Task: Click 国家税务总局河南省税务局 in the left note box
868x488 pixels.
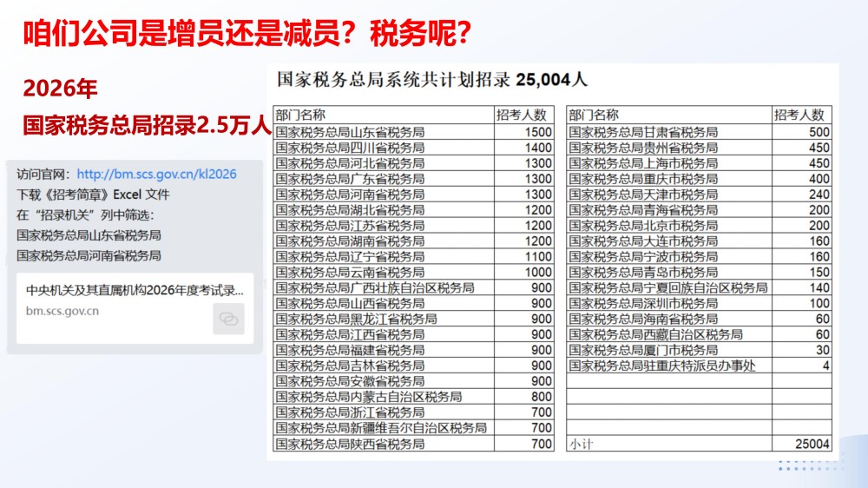Action: click(89, 255)
